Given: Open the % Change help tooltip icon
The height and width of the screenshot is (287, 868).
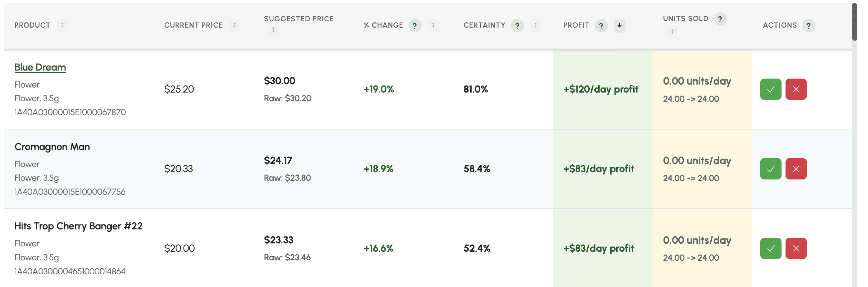Looking at the screenshot, I should [414, 26].
